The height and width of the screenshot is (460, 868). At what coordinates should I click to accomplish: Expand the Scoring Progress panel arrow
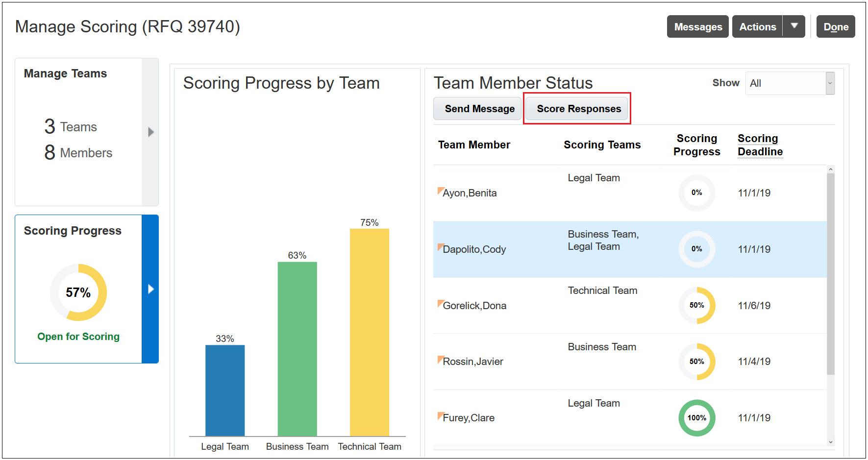click(150, 289)
